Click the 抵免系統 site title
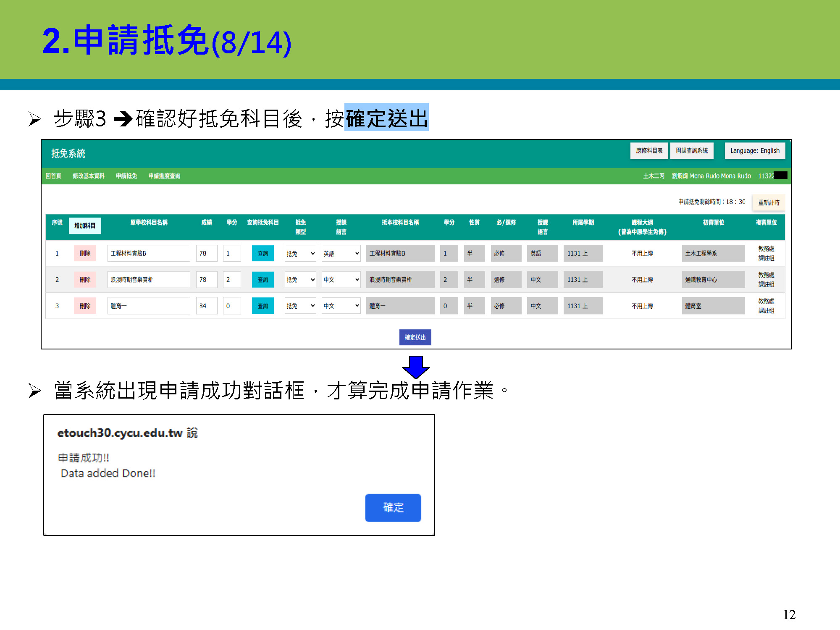 tap(68, 154)
